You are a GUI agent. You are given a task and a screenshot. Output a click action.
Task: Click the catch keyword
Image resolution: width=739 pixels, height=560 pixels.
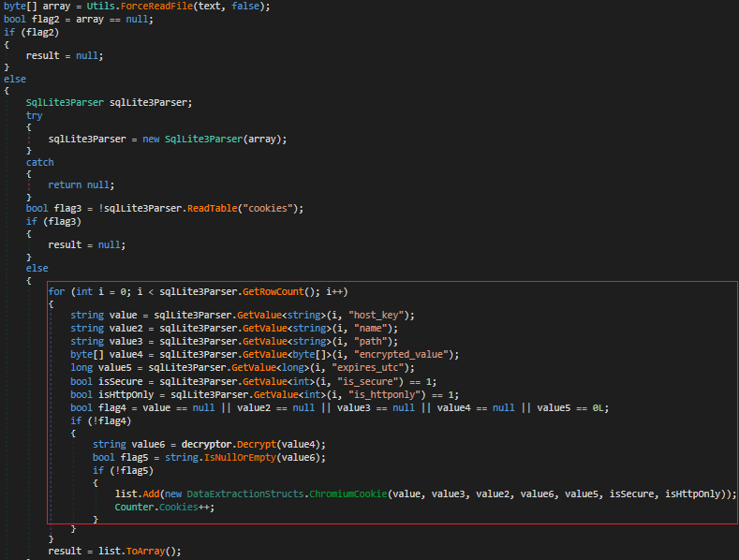click(40, 162)
